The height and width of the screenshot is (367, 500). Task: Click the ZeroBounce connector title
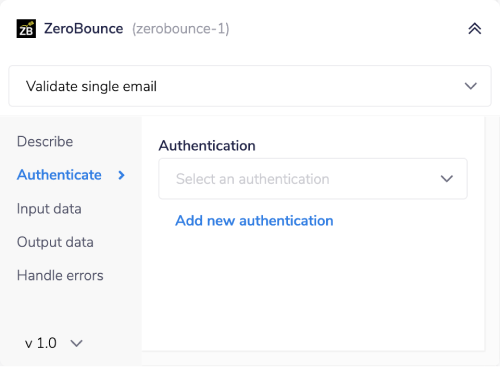tap(84, 29)
